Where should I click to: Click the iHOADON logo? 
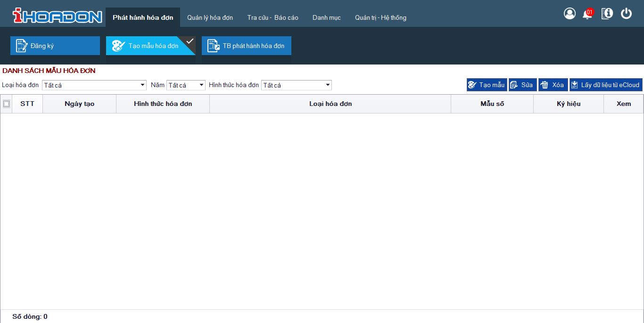coord(57,16)
